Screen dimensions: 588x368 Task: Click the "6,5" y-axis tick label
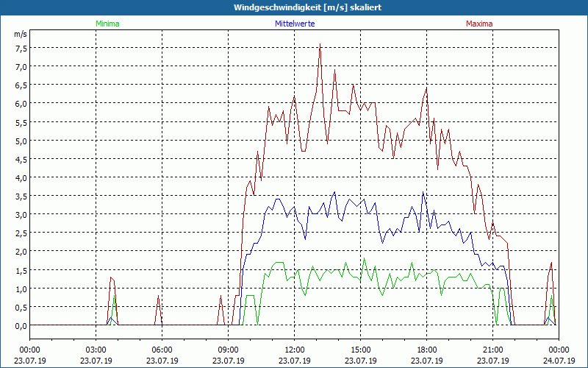[21, 85]
